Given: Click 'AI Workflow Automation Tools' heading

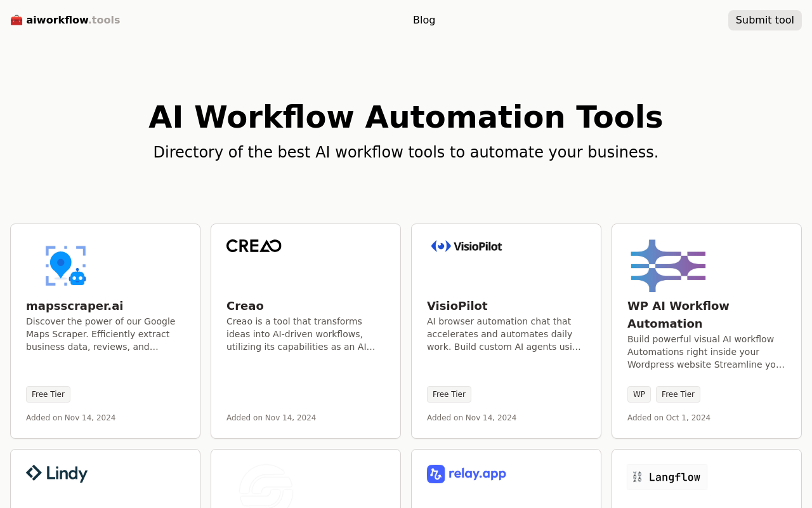Looking at the screenshot, I should (x=406, y=117).
